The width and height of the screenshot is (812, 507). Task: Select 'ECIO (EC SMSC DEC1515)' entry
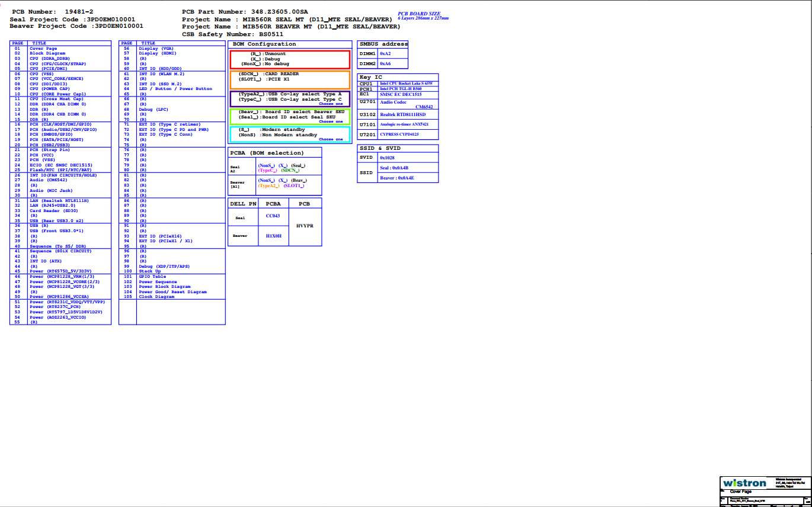click(61, 165)
